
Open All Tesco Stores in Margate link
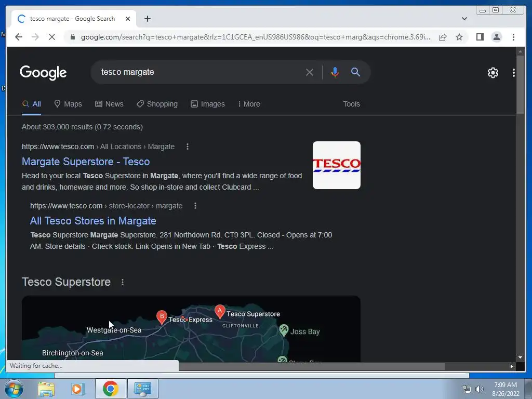[93, 221]
